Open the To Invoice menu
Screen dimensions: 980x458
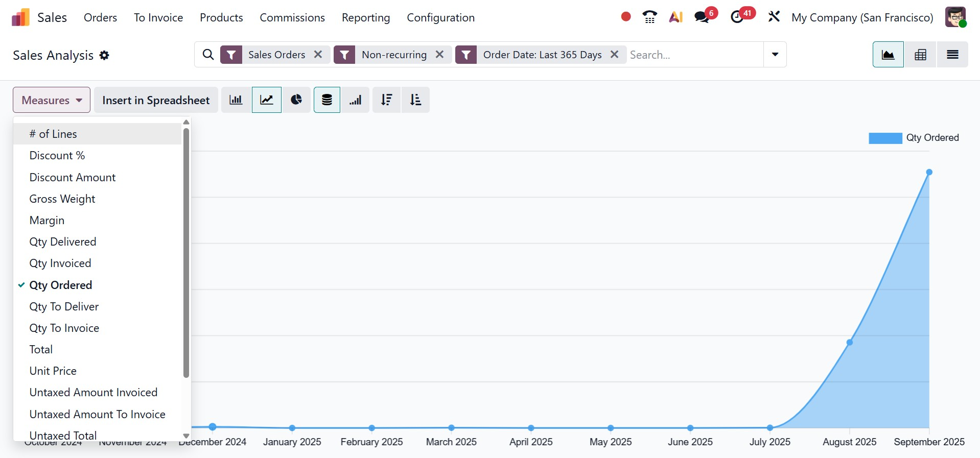coord(158,17)
